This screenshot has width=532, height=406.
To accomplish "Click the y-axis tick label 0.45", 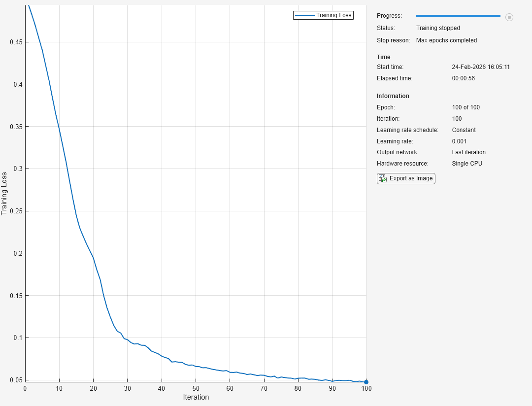I will [16, 42].
